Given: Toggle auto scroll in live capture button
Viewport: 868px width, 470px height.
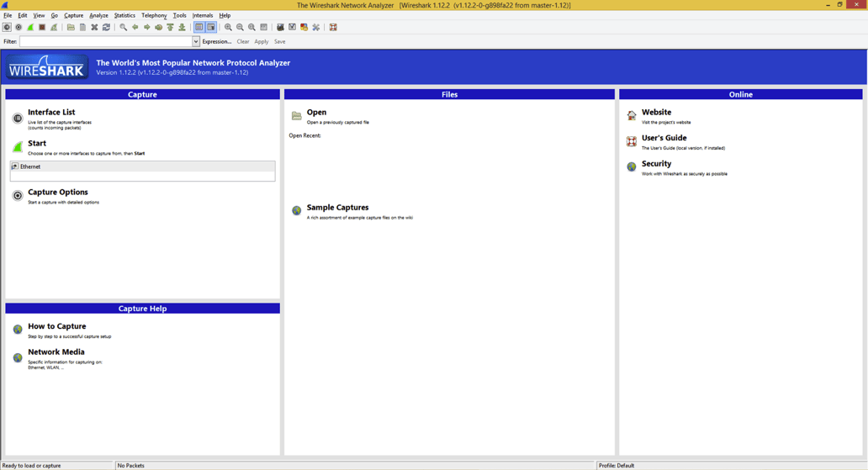Looking at the screenshot, I should click(211, 27).
